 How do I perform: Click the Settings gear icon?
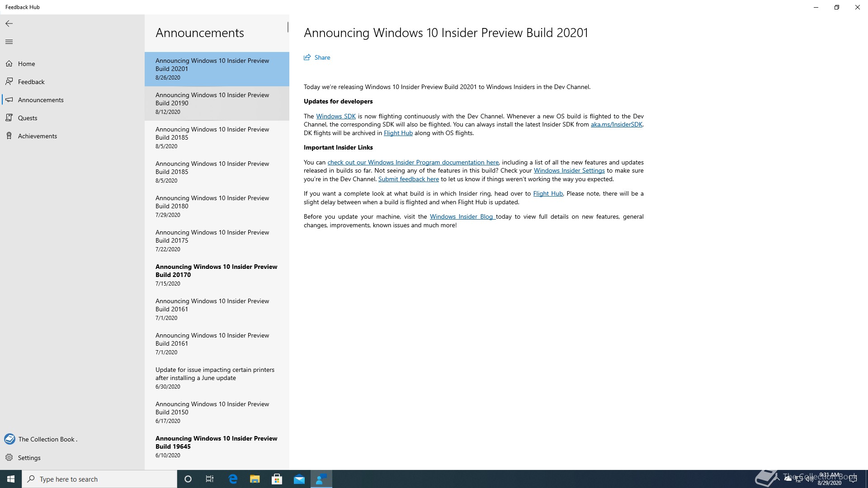[9, 458]
